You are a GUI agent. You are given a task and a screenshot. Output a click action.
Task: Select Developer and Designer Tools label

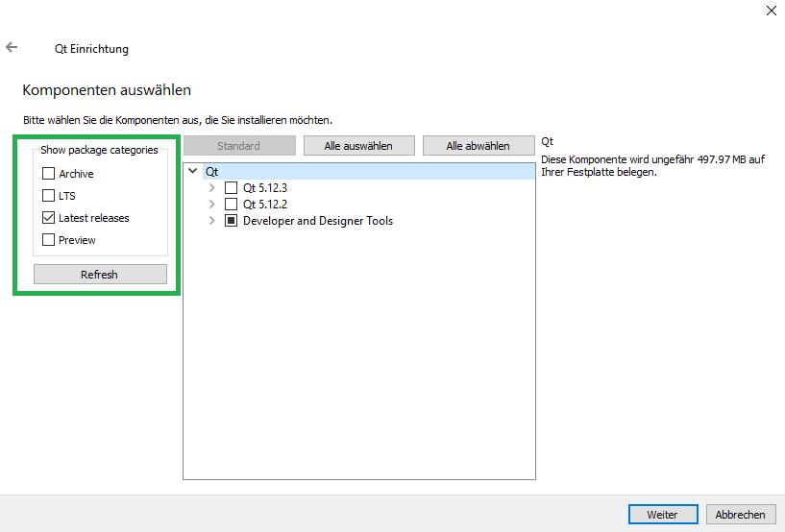(318, 221)
